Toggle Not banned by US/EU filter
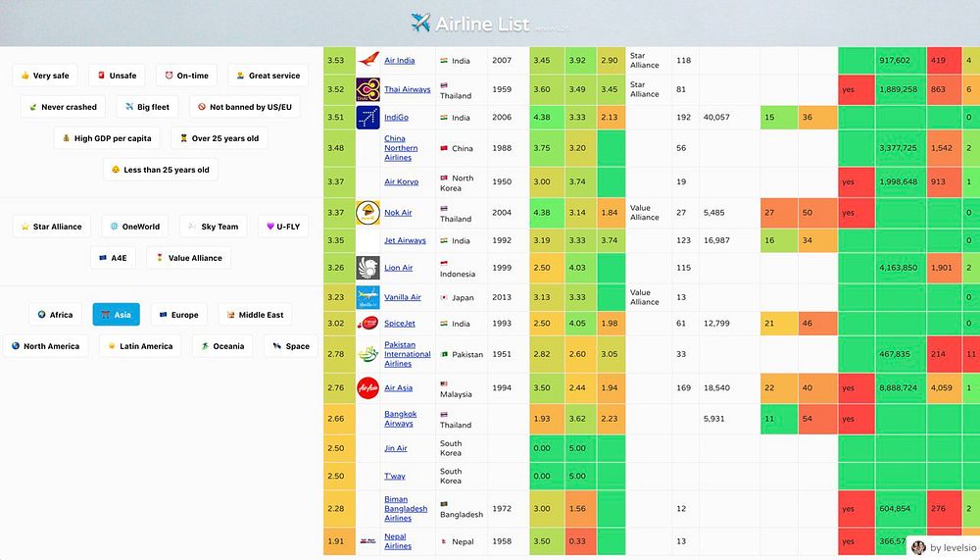This screenshot has width=980, height=560. (244, 106)
